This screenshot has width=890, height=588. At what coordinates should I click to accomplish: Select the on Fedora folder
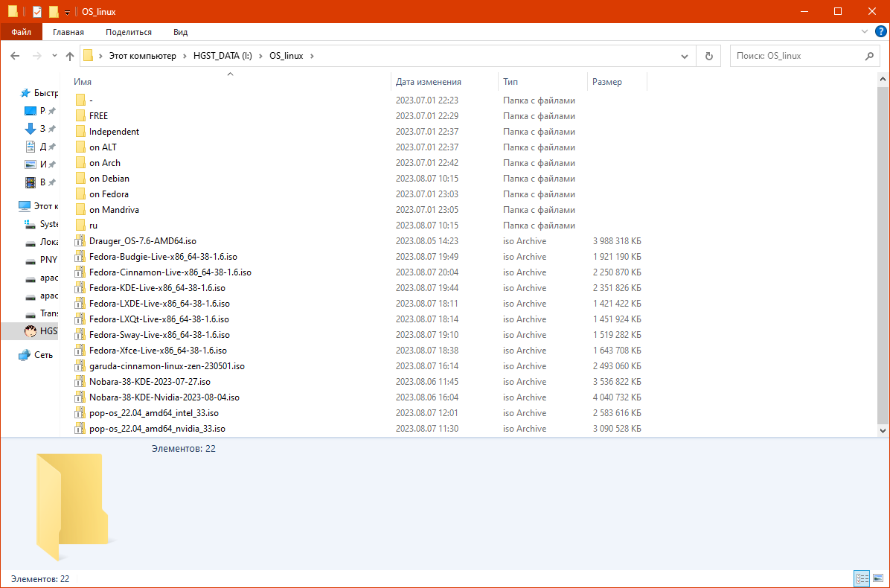109,194
